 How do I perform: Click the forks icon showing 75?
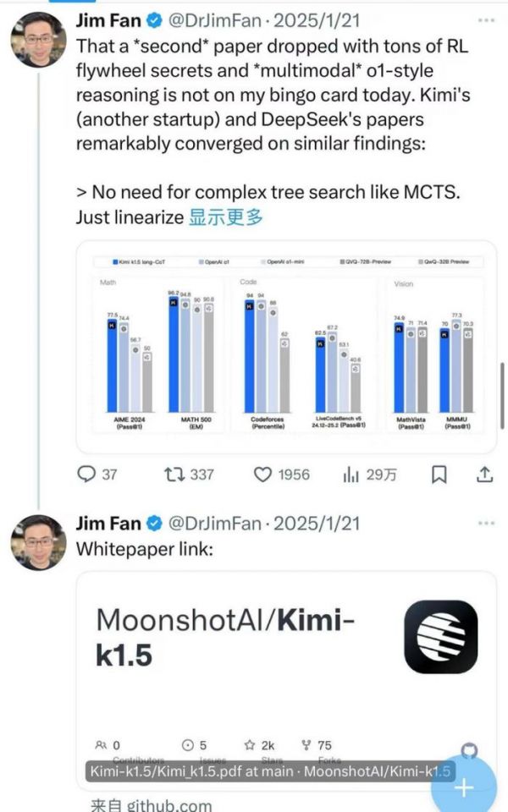pos(306,745)
